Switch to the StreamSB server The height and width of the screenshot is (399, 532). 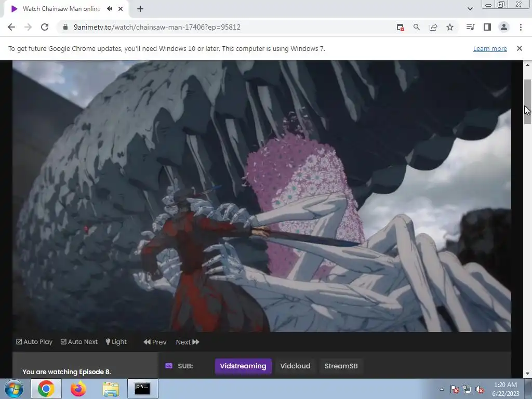coord(341,366)
